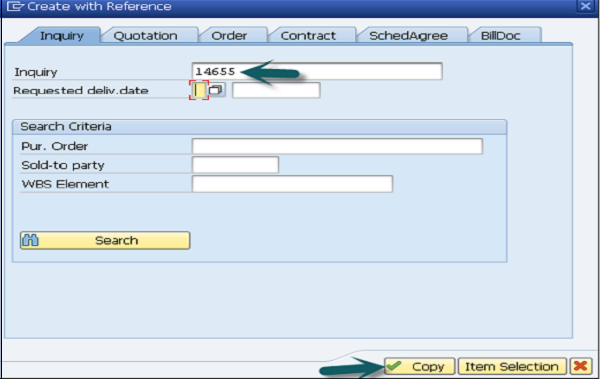The height and width of the screenshot is (379, 600).
Task: Click the binoculars icon on Search
Action: (30, 240)
